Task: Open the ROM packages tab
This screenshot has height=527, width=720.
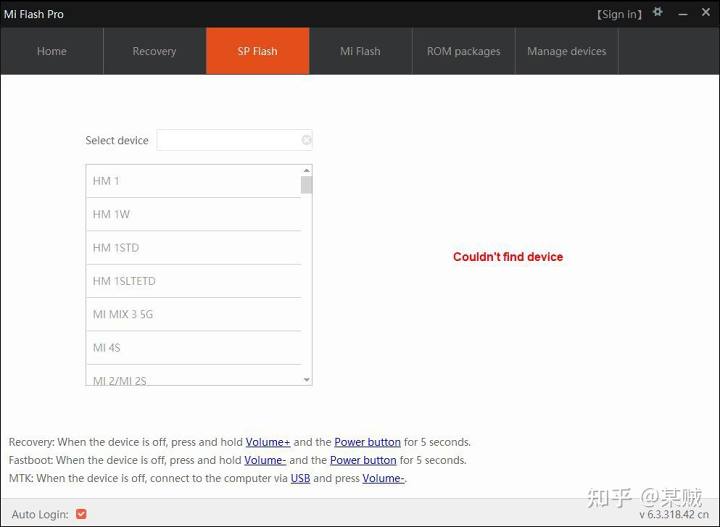Action: click(464, 51)
